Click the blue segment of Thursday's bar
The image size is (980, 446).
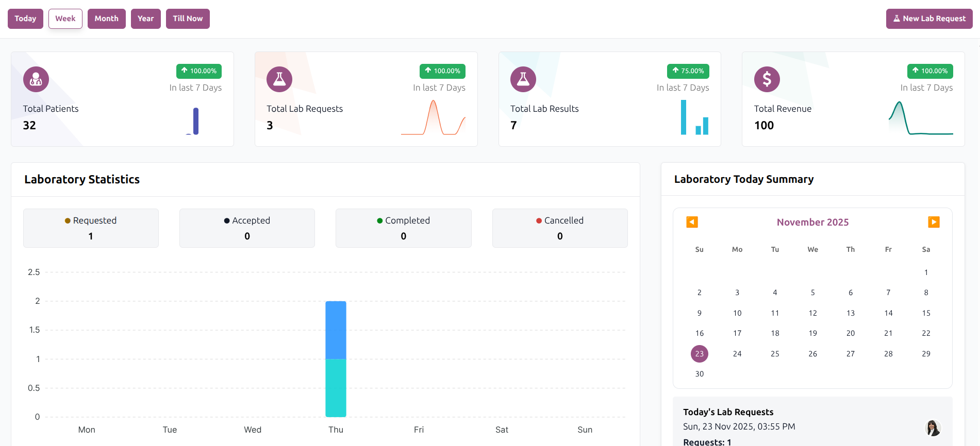point(336,330)
